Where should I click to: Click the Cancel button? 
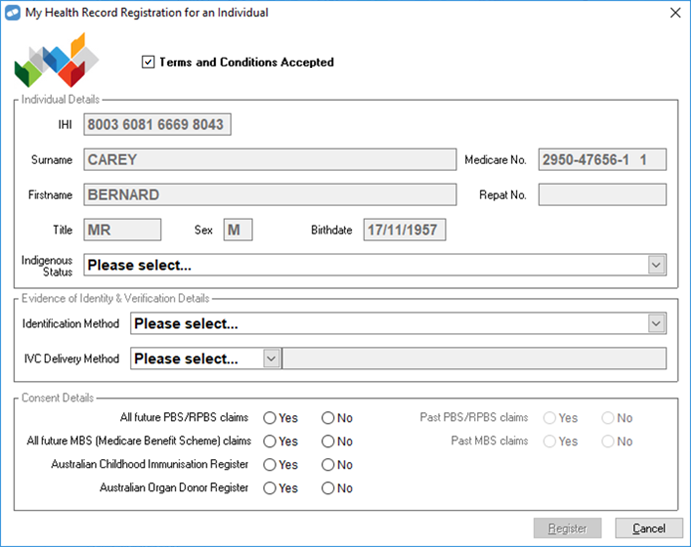tap(648, 528)
